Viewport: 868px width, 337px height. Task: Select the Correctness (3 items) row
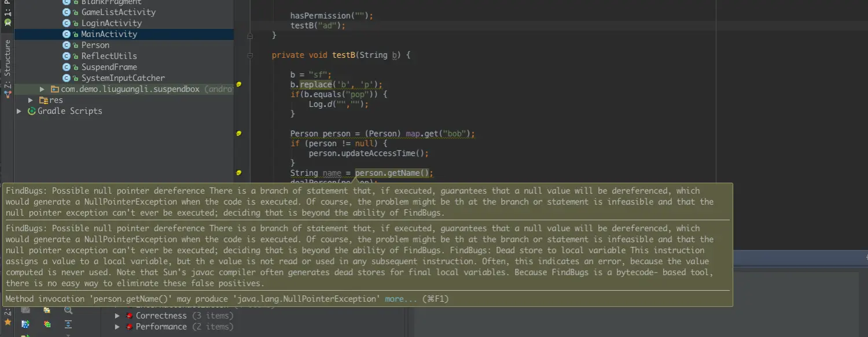pos(185,316)
